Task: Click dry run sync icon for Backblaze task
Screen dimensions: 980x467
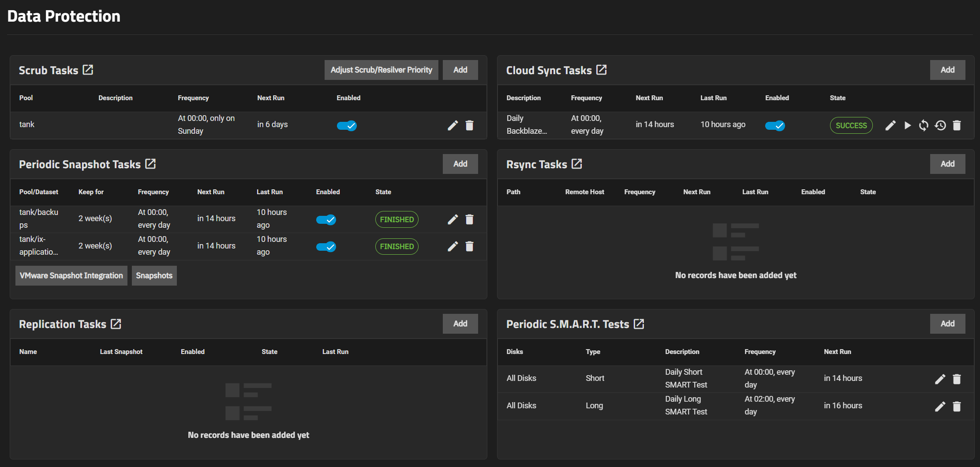Action: [924, 125]
